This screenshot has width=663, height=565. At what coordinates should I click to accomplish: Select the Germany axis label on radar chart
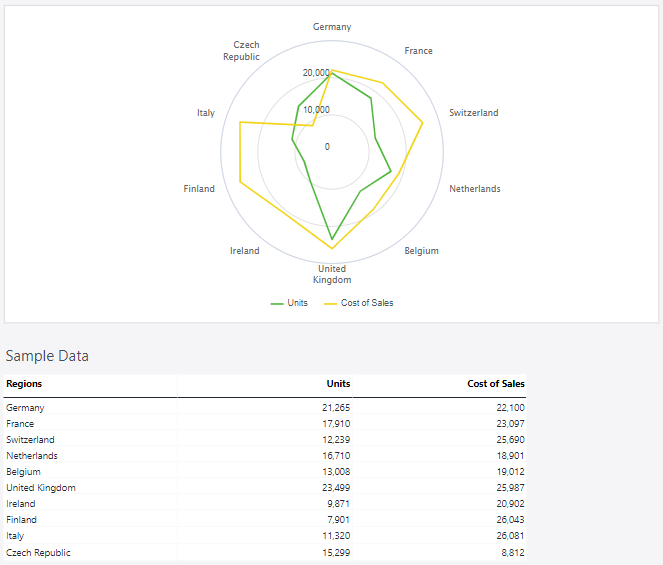(332, 27)
